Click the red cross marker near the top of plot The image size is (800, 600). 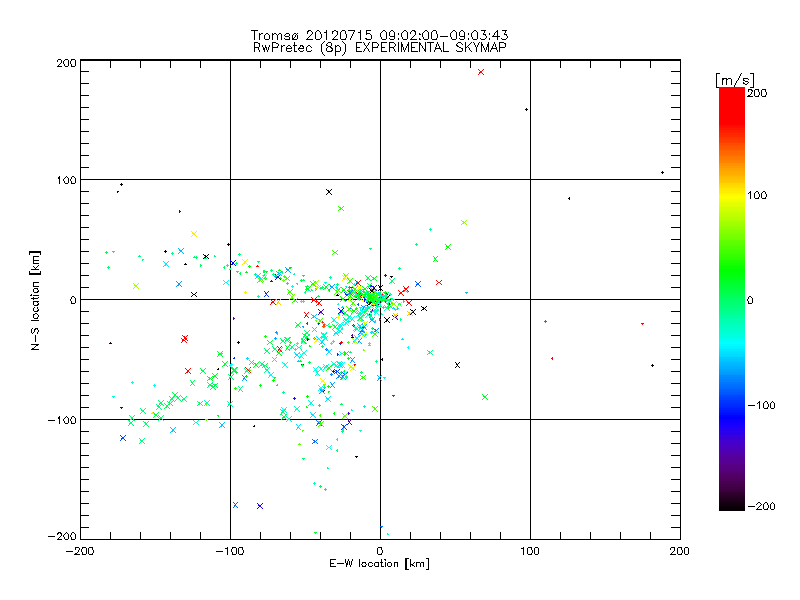click(x=481, y=72)
